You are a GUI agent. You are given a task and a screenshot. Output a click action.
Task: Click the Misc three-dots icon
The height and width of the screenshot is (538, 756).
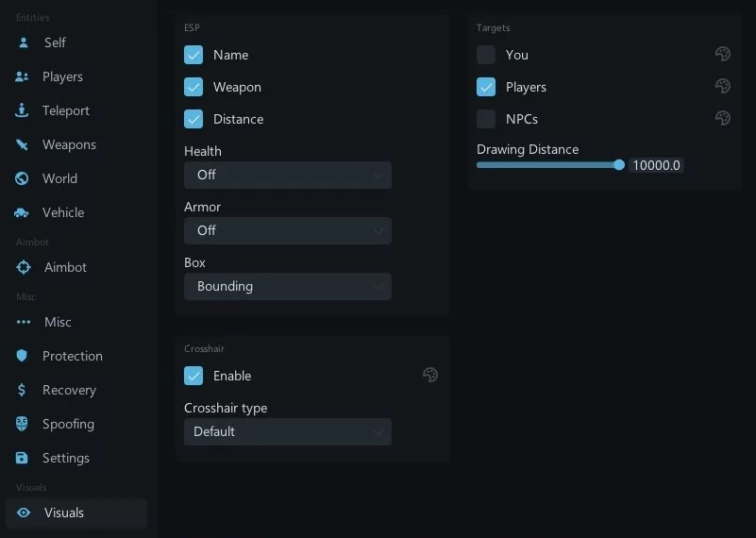[x=24, y=322]
